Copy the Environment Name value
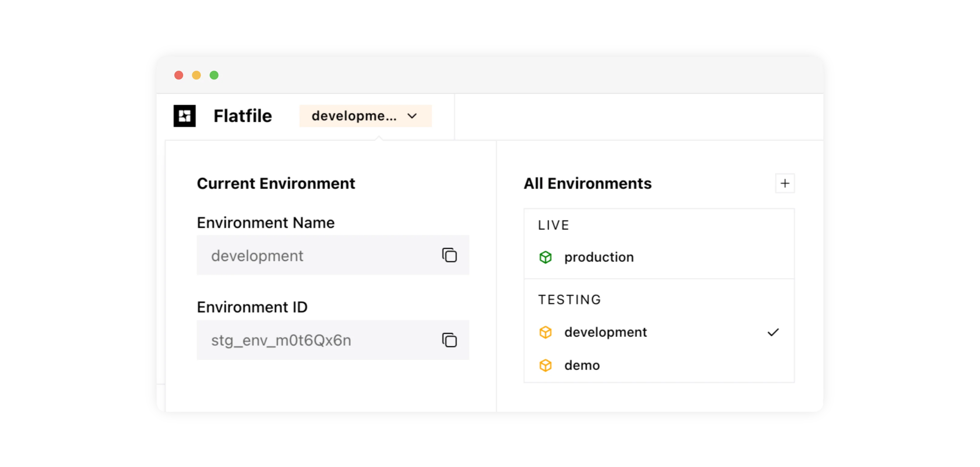Viewport: 980px width, 467px height. 449,255
